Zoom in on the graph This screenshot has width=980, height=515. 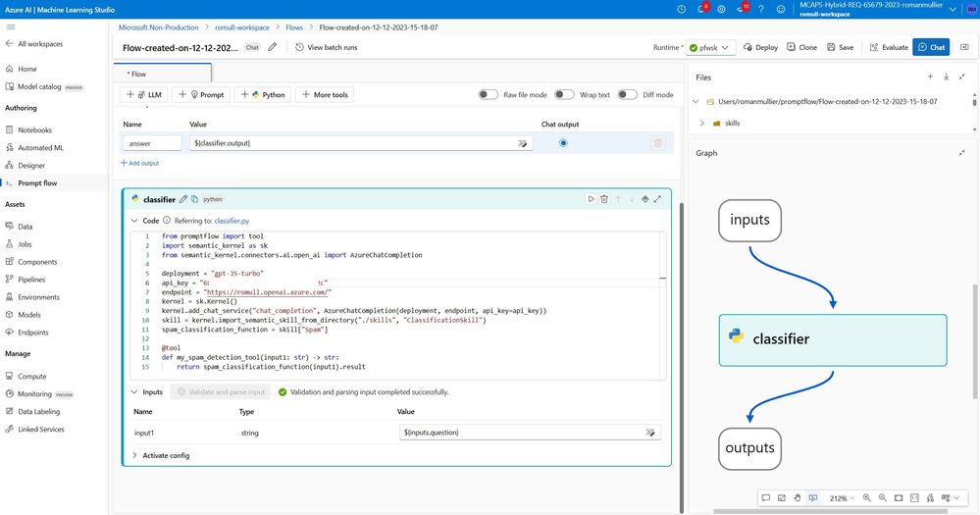(x=867, y=498)
